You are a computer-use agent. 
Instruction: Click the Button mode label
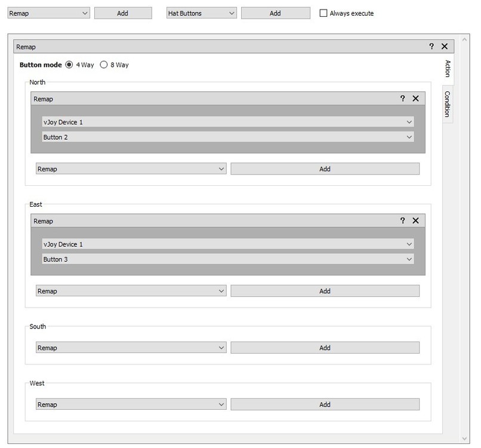tap(41, 65)
